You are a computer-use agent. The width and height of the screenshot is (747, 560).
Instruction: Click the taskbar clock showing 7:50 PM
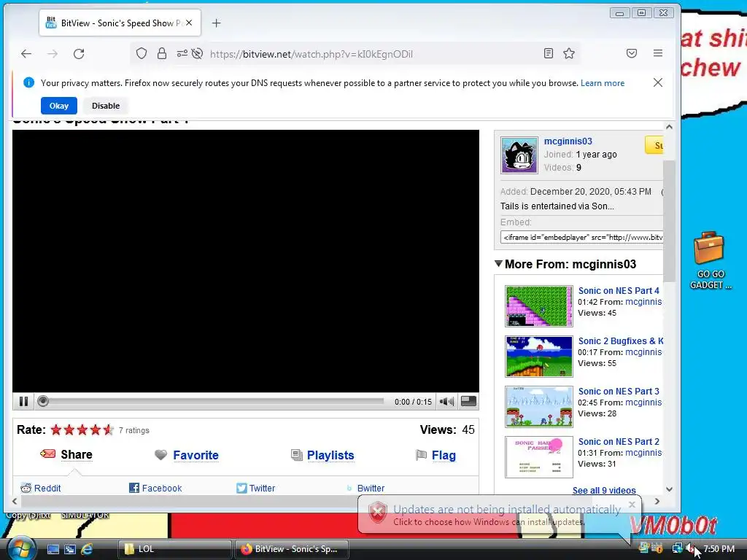(x=719, y=548)
